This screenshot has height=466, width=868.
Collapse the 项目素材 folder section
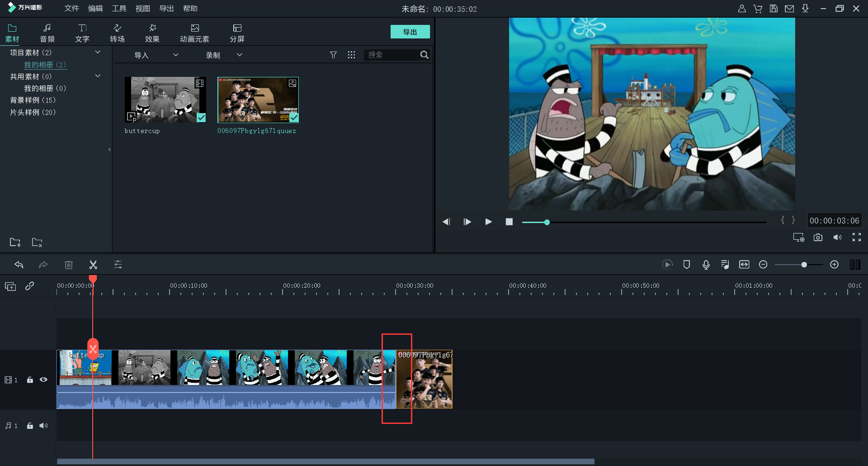tap(98, 52)
